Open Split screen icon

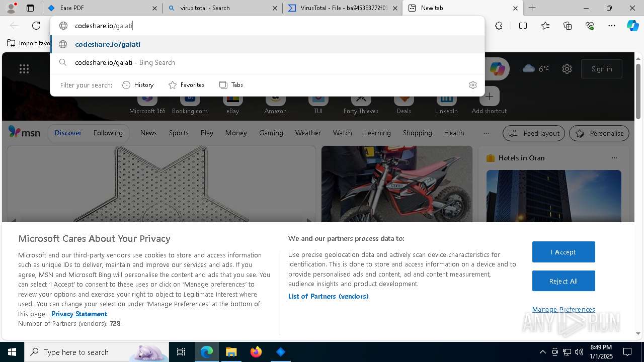tap(523, 26)
